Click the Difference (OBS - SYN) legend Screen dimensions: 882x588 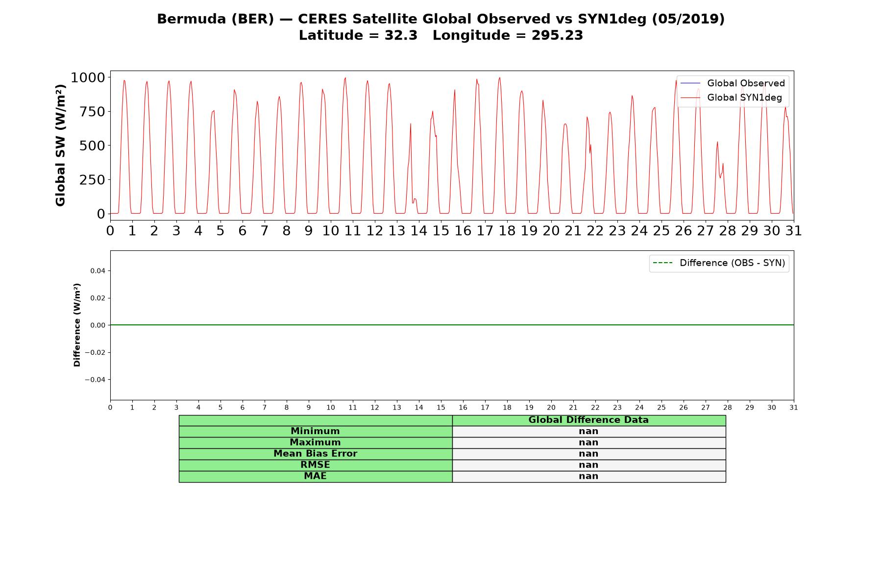click(x=719, y=263)
